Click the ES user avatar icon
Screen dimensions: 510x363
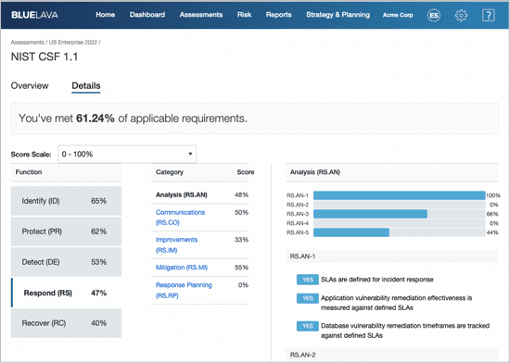[x=434, y=15]
